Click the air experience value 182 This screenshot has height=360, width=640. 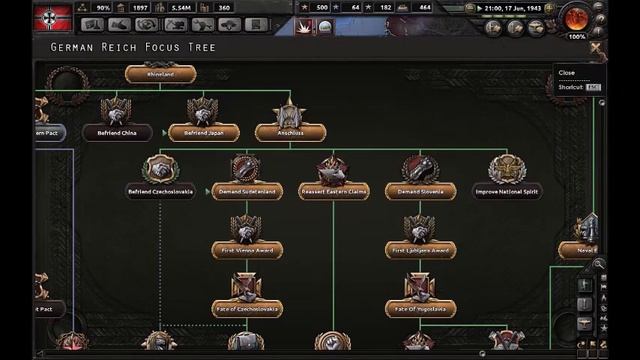[385, 7]
